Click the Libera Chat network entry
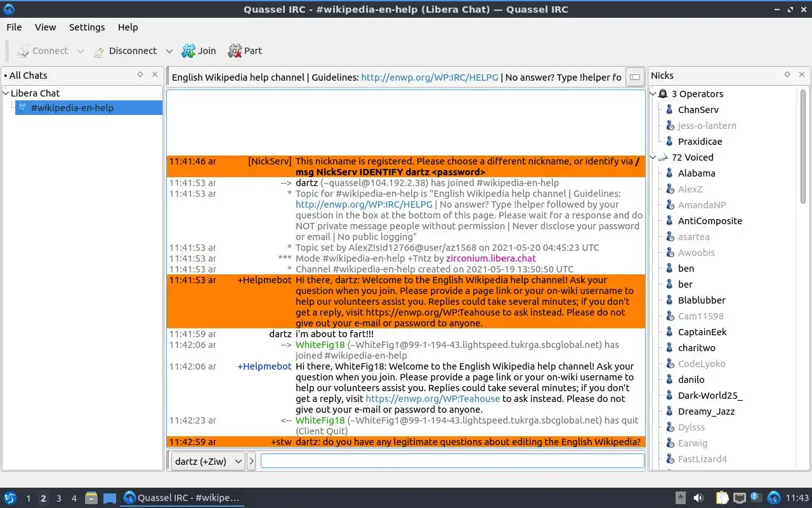The width and height of the screenshot is (812, 508). (35, 93)
